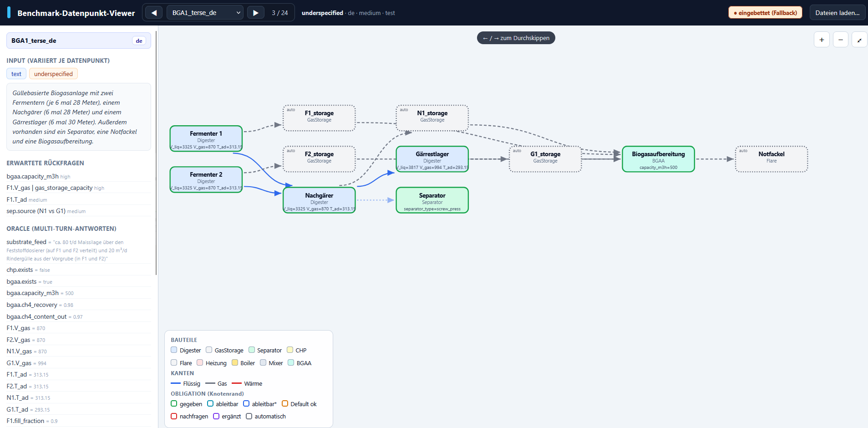Click the underspecified tag
Screen dimensions: 868x428
point(53,74)
